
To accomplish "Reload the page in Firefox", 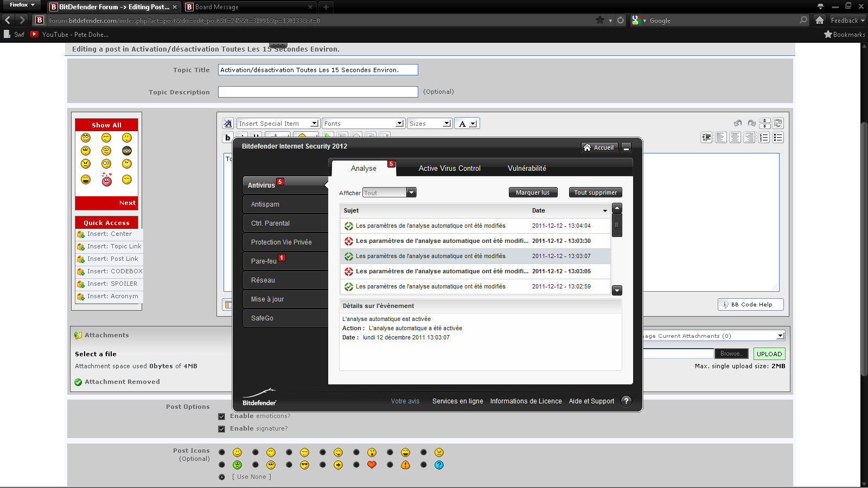I will click(621, 20).
